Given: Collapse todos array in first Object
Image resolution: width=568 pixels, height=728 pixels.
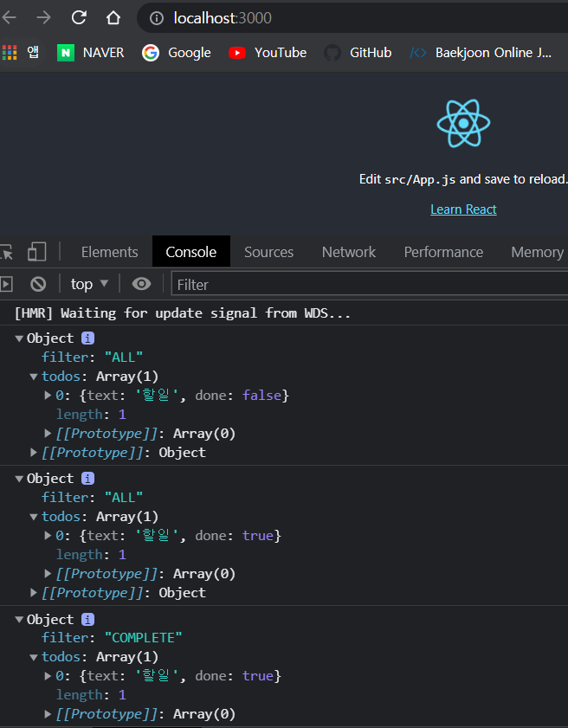Looking at the screenshot, I should pos(34,377).
